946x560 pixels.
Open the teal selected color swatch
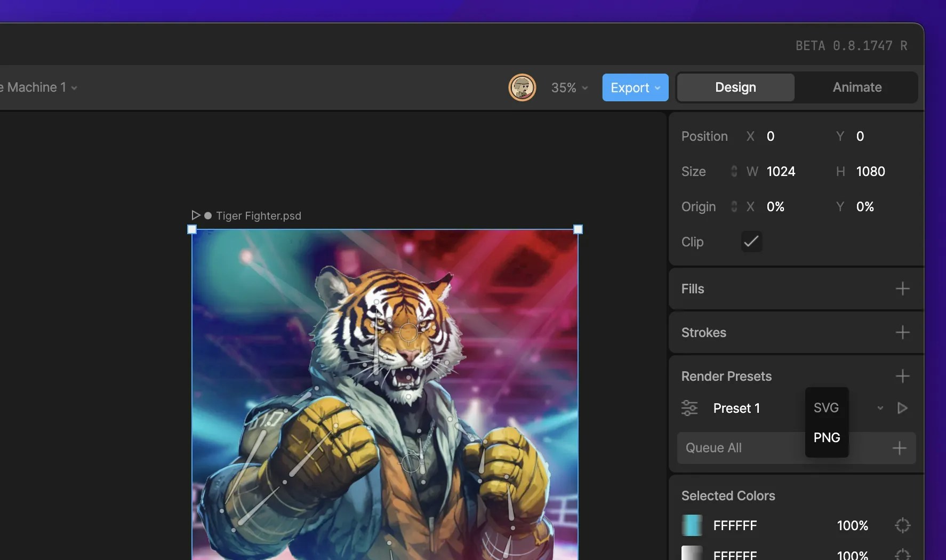point(692,525)
